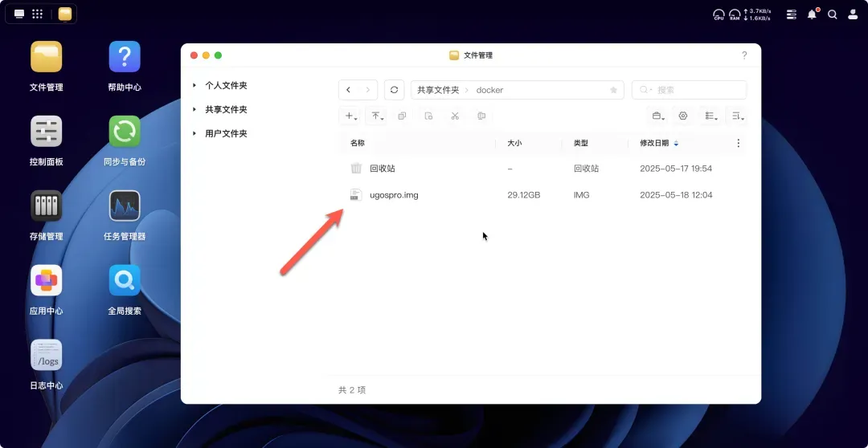Open the settings gear in file toolbar

click(x=683, y=116)
